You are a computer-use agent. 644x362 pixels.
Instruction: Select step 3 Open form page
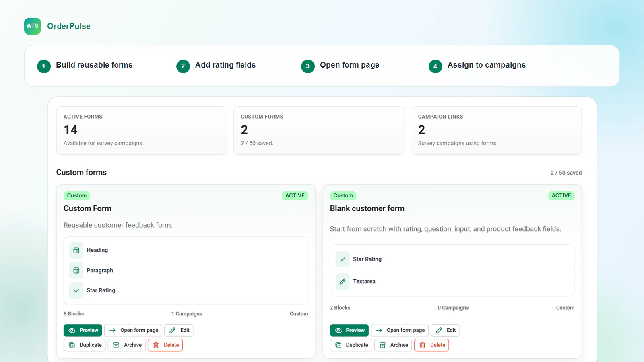point(340,66)
